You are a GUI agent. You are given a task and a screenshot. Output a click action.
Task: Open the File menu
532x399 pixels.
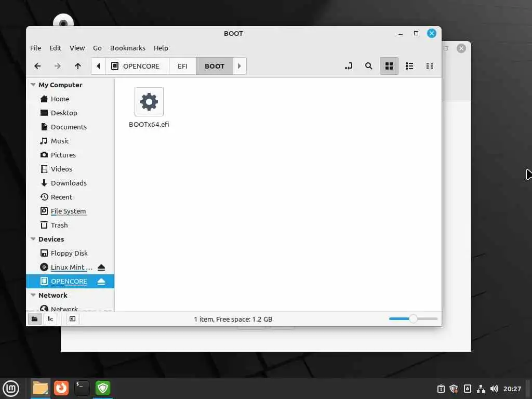tap(36, 48)
